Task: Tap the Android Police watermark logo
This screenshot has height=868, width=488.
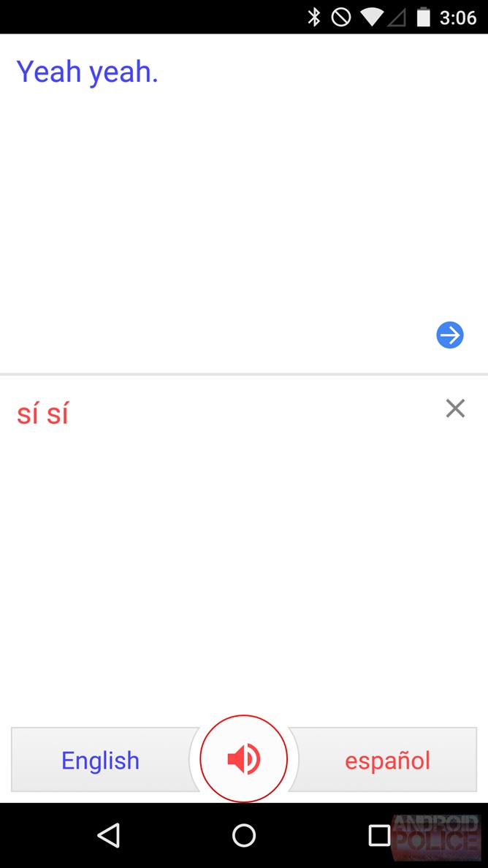Action: 437,834
